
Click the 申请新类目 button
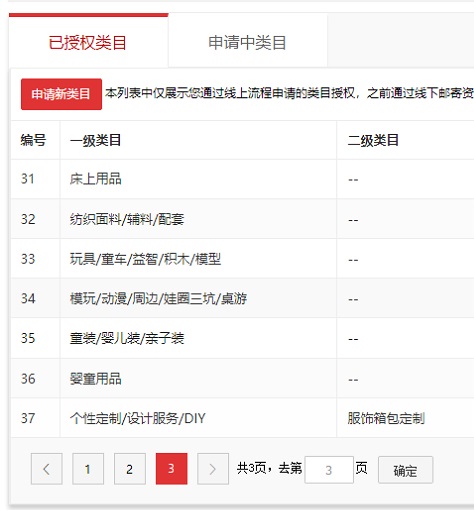61,94
